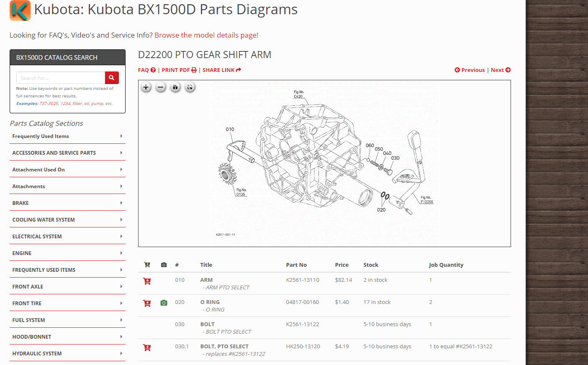This screenshot has height=365, width=588.
Task: Click the SHARE LINK arrow icon
Action: pyautogui.click(x=239, y=70)
